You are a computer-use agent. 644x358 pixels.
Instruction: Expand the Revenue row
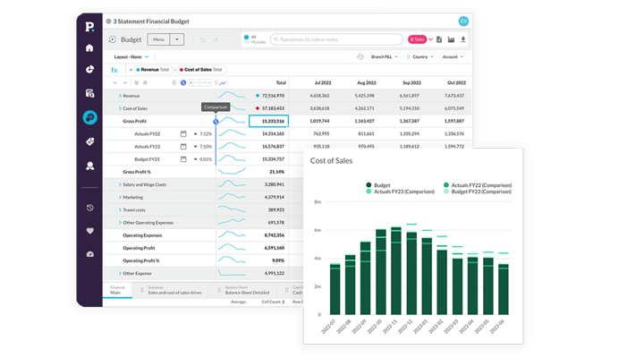[119, 95]
